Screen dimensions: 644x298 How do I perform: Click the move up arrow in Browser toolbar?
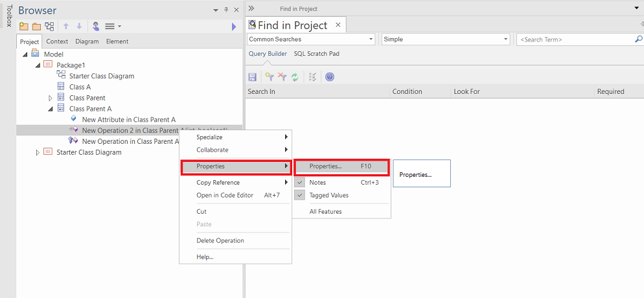(66, 27)
